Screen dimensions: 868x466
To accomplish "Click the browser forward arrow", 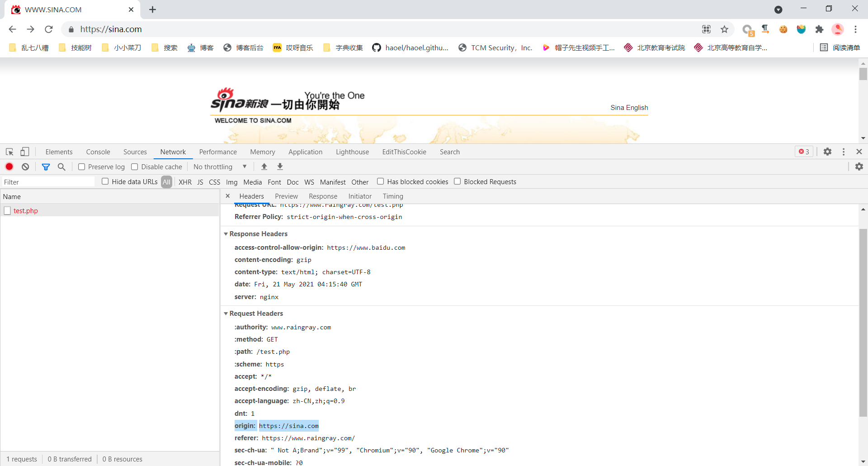I will click(30, 29).
